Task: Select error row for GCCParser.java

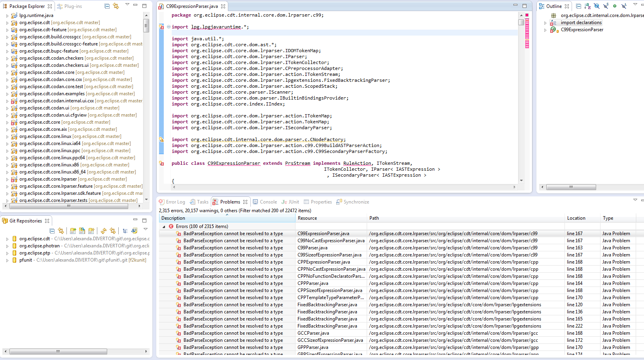Action: [401, 333]
